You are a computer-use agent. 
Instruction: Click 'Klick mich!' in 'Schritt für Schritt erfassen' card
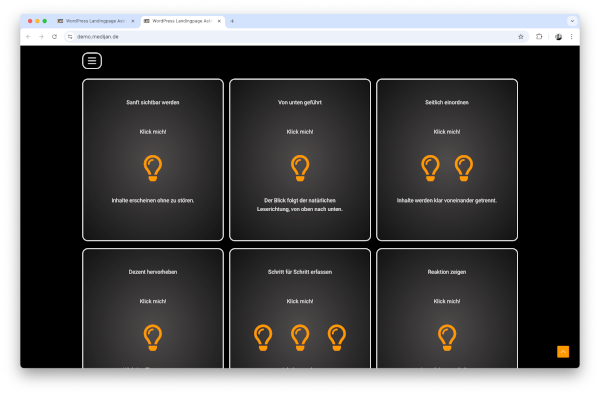pyautogui.click(x=300, y=301)
